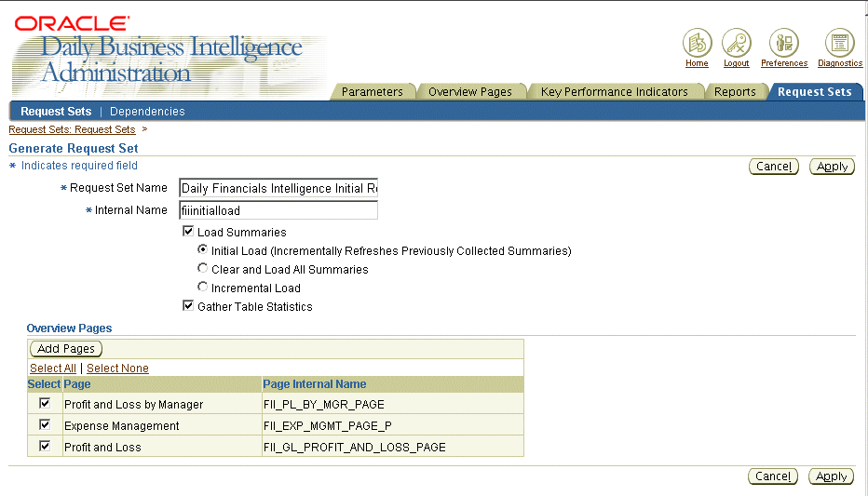Click the Oracle logo
The image size is (868, 496).
click(x=72, y=24)
